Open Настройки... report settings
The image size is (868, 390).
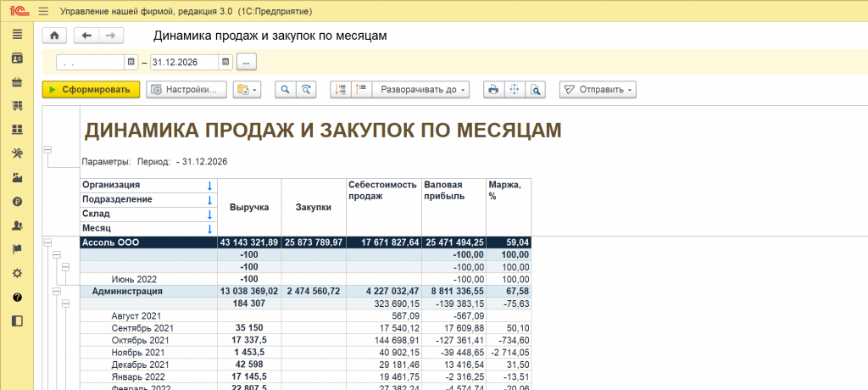click(186, 89)
